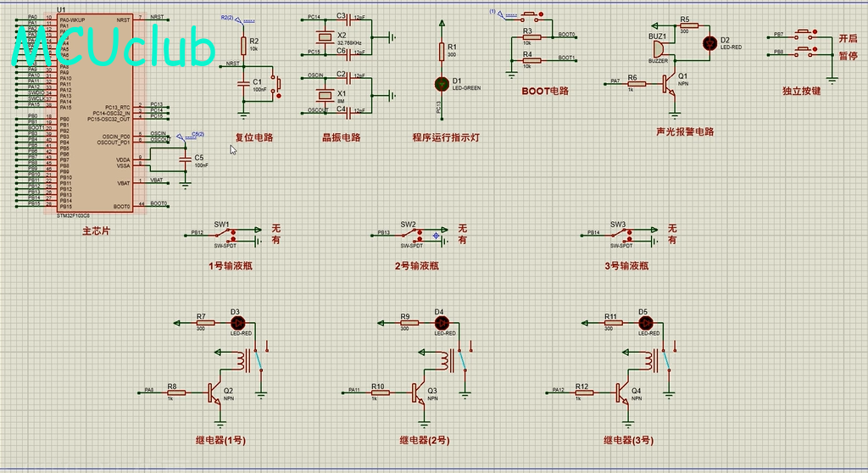Toggle the SW1 switch for bottle 1
This screenshot has width=868, height=473.
[x=225, y=232]
